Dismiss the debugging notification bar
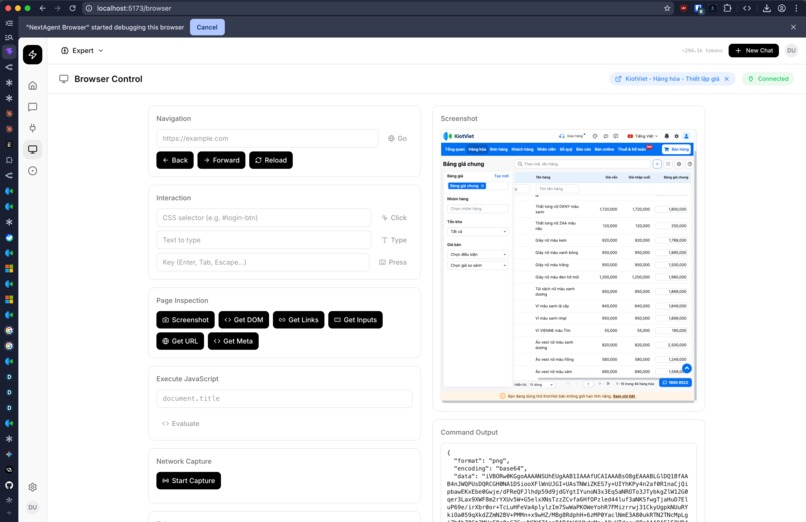 click(x=793, y=27)
